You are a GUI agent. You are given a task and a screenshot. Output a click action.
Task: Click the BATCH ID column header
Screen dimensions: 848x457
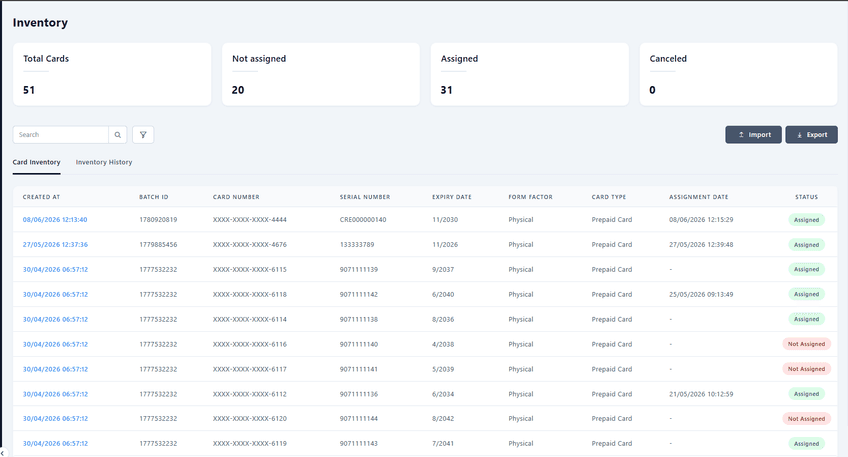point(154,197)
